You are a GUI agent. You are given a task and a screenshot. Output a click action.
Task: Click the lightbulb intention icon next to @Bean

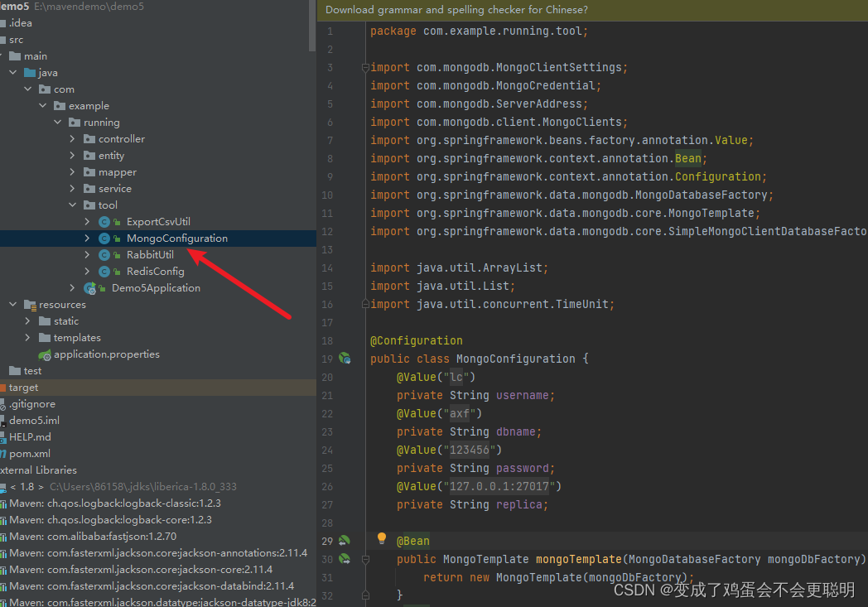click(x=380, y=539)
